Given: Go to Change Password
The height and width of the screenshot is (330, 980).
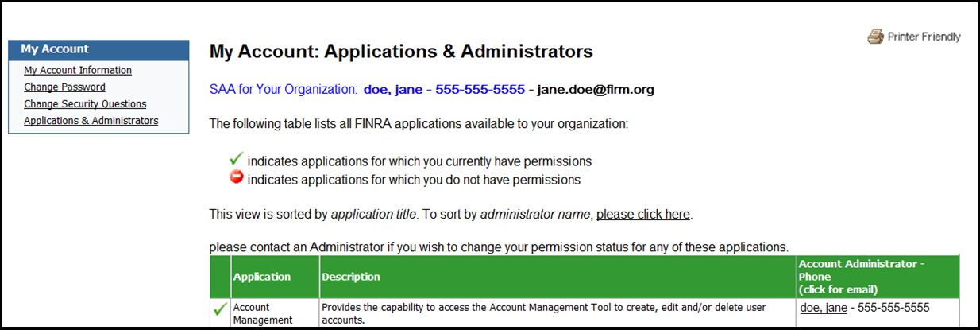Looking at the screenshot, I should tap(64, 87).
